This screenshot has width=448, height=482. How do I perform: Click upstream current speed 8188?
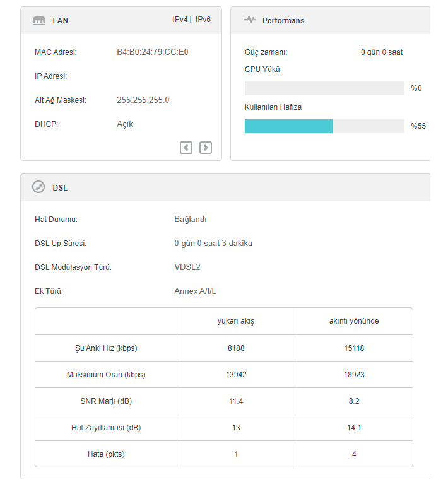point(236,348)
